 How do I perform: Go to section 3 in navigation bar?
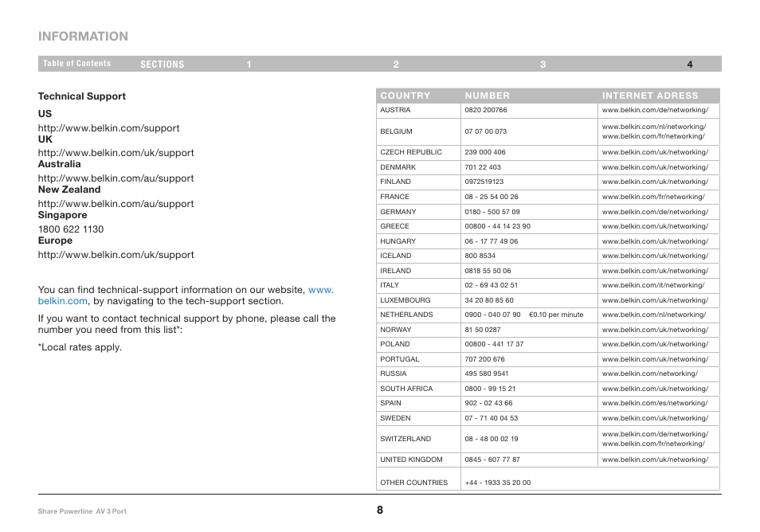[543, 65]
